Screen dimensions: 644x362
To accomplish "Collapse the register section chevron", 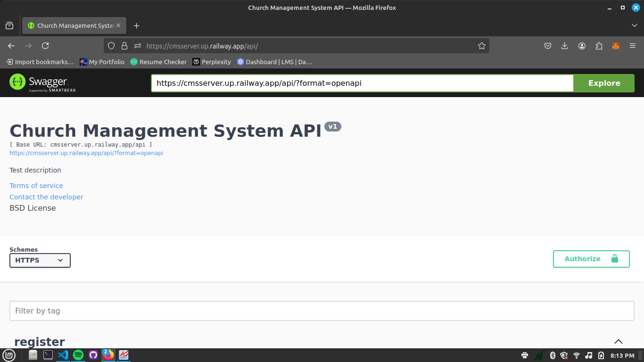I will coord(619,342).
